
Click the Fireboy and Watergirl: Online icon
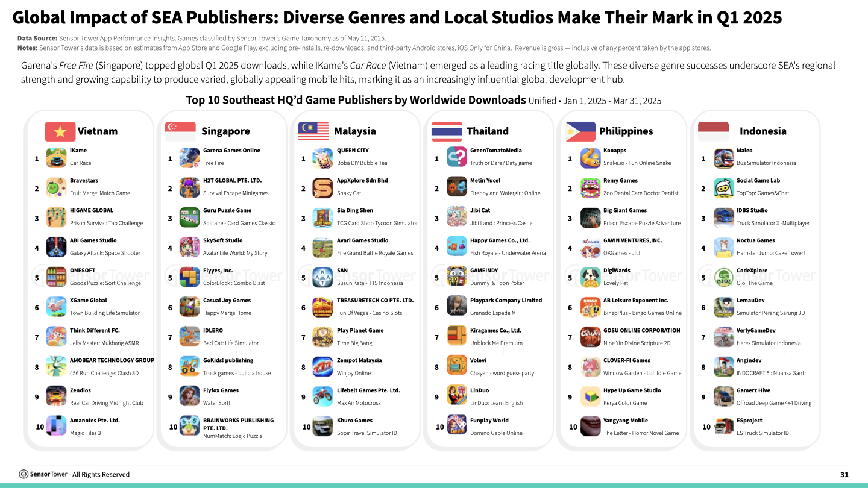click(457, 187)
